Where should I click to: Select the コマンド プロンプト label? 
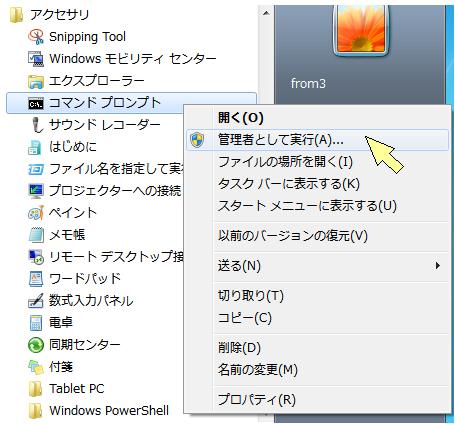105,103
